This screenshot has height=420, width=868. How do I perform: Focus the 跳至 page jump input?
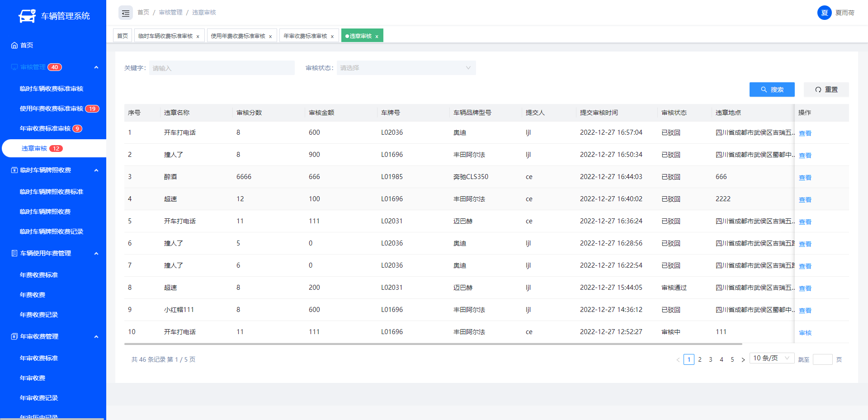[x=823, y=359]
